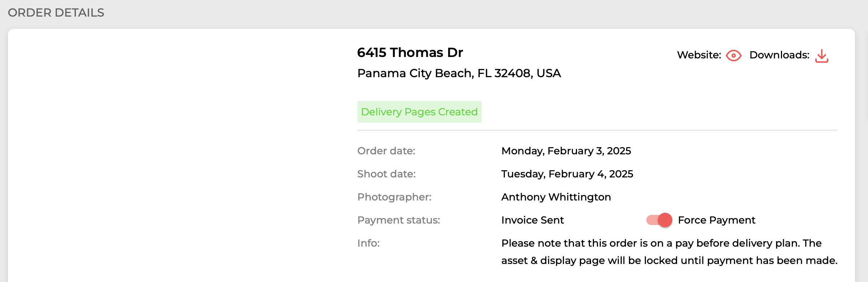Click the Website label text
The image size is (868, 282).
[699, 55]
